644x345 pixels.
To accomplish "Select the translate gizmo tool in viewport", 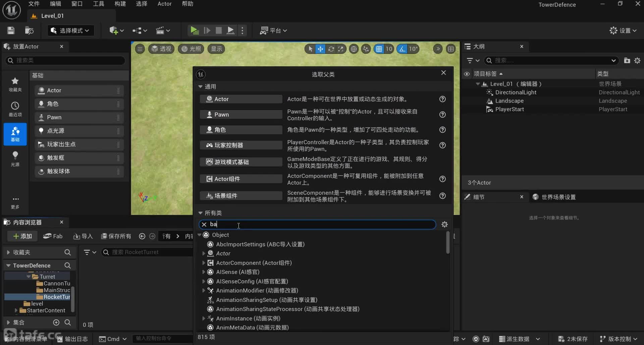I will pos(320,49).
